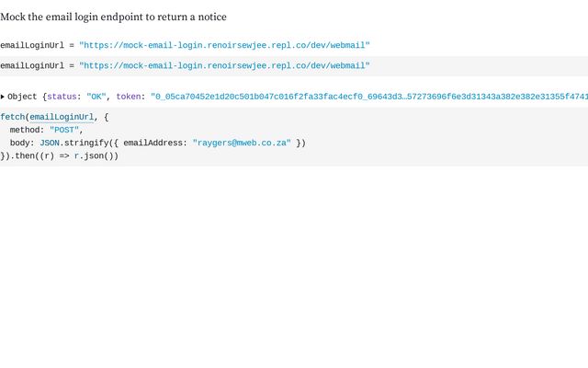Click the 'stringify' call in the body line
Screen dimensions: 588x368
[x=86, y=143]
